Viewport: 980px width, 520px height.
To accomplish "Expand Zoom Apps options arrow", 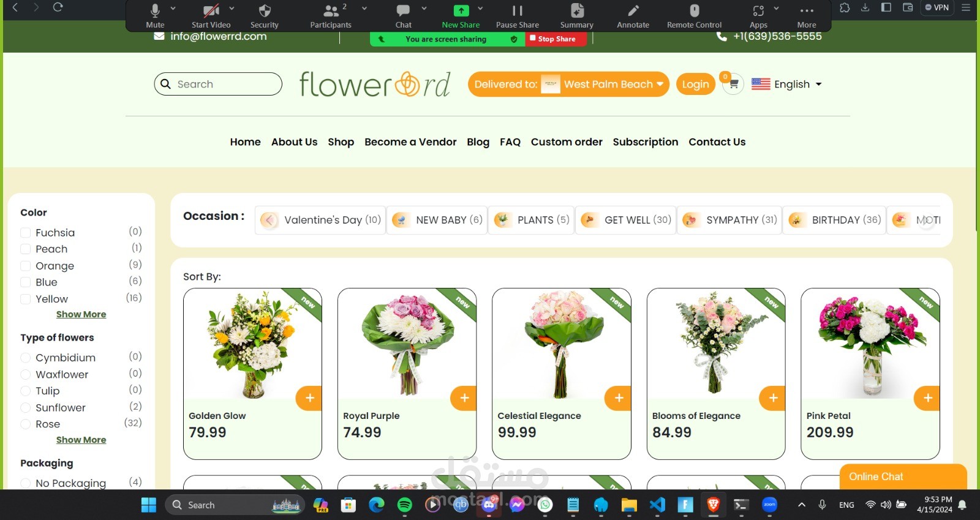I will [776, 9].
